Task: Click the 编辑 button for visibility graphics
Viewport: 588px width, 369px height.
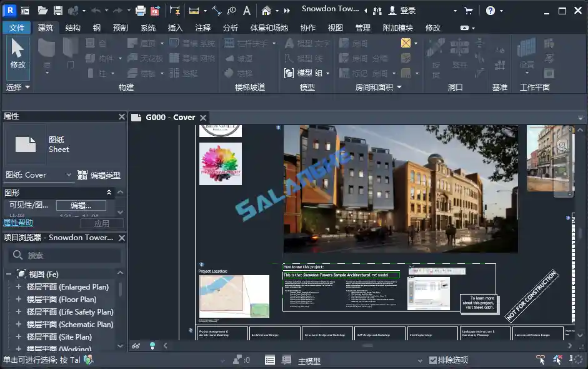Action: (x=80, y=206)
